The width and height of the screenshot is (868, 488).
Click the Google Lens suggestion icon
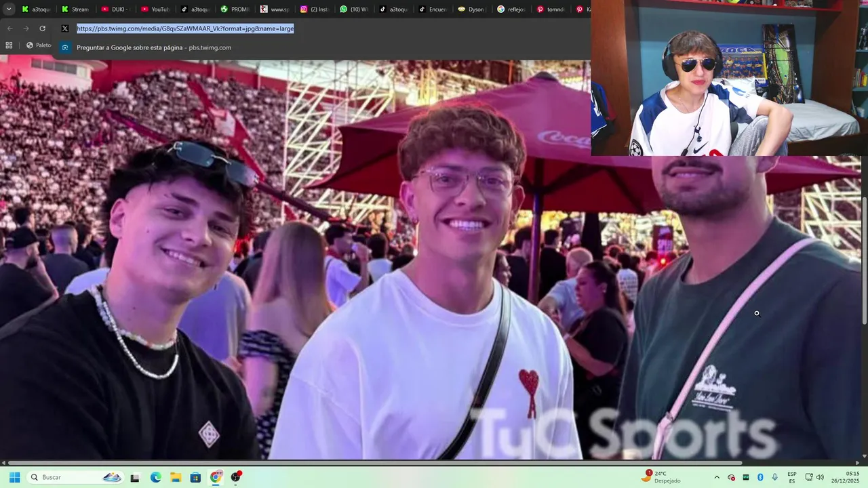click(64, 47)
